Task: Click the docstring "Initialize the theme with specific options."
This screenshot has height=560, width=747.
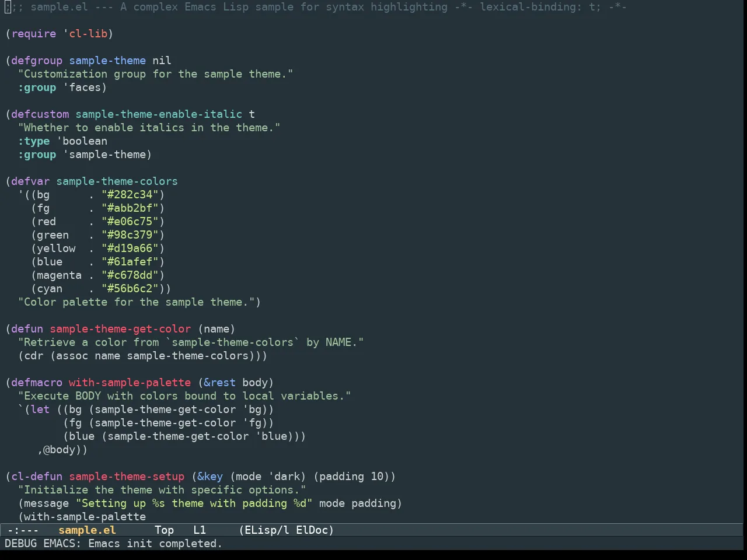Action: 162,490
